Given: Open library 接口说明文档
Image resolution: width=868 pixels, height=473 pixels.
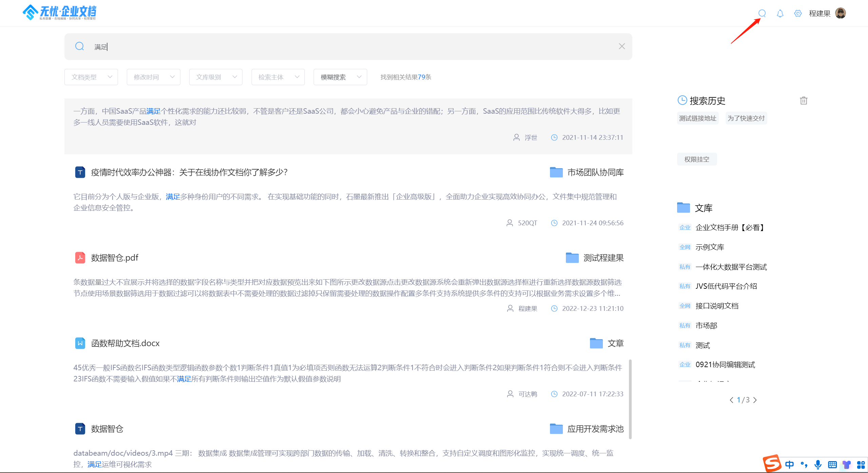Looking at the screenshot, I should (x=717, y=306).
